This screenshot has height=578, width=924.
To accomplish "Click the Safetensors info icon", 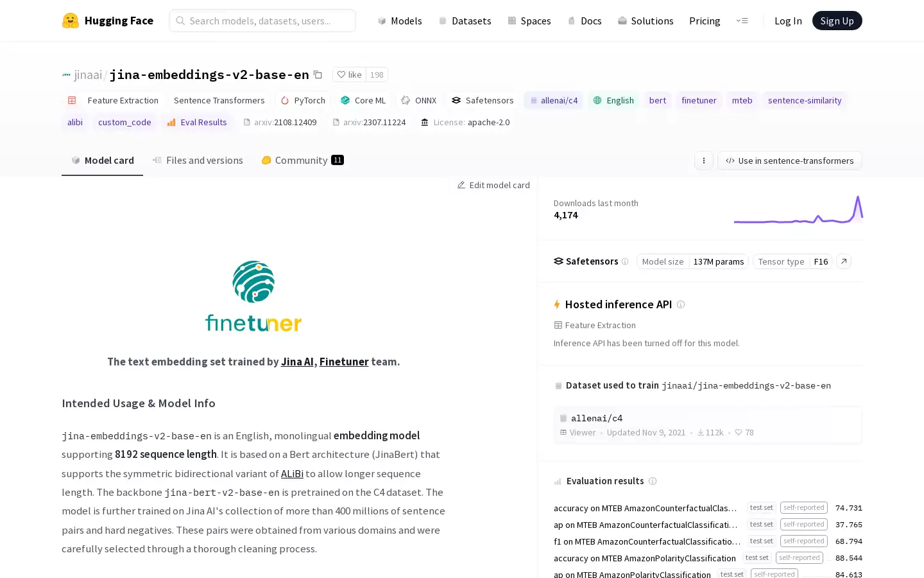I will (x=625, y=261).
